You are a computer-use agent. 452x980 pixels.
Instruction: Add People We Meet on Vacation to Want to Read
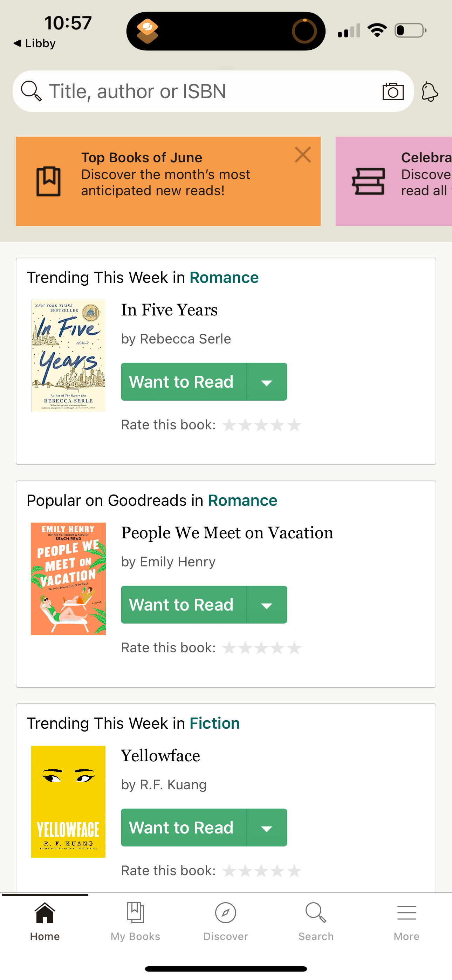[182, 605]
